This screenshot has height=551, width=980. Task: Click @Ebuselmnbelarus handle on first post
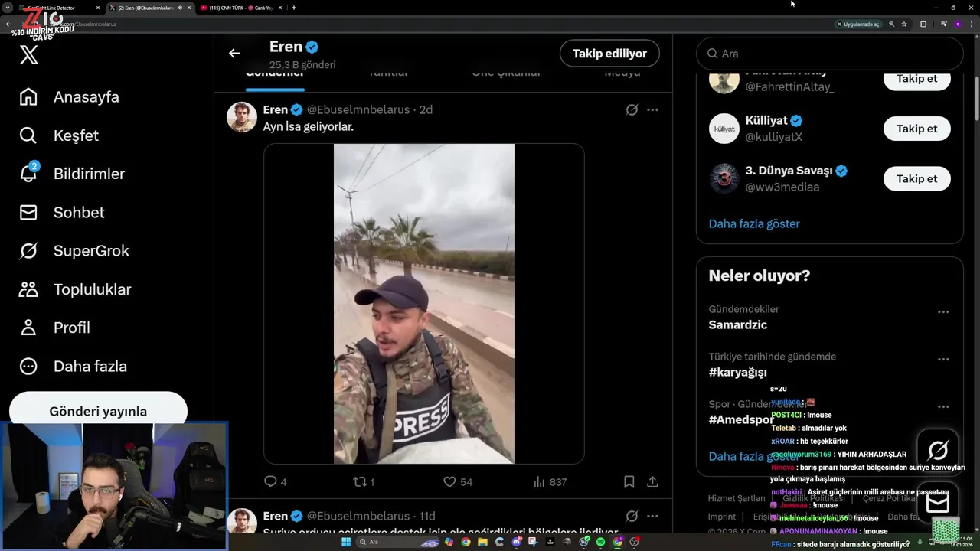pos(358,109)
